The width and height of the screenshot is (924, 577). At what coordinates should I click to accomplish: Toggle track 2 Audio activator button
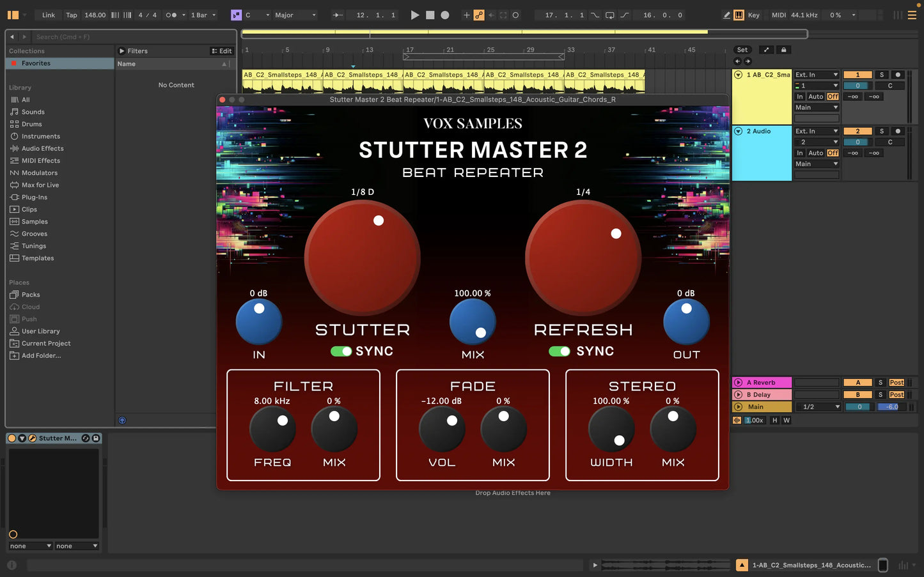pos(858,131)
